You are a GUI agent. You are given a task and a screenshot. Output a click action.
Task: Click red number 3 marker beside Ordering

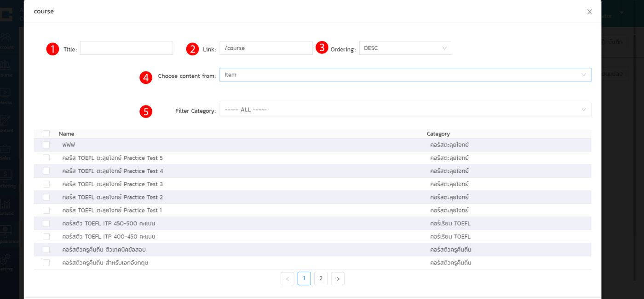click(x=322, y=47)
